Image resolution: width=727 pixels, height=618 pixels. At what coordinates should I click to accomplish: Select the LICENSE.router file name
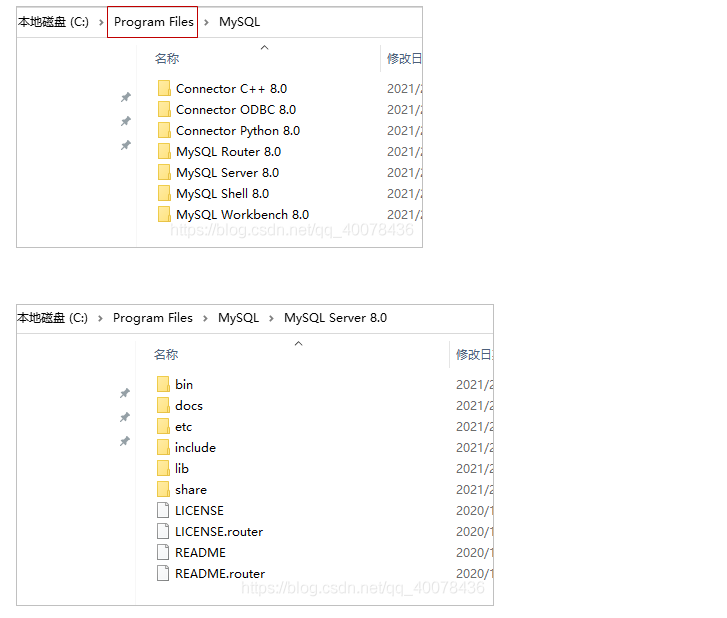coord(219,531)
